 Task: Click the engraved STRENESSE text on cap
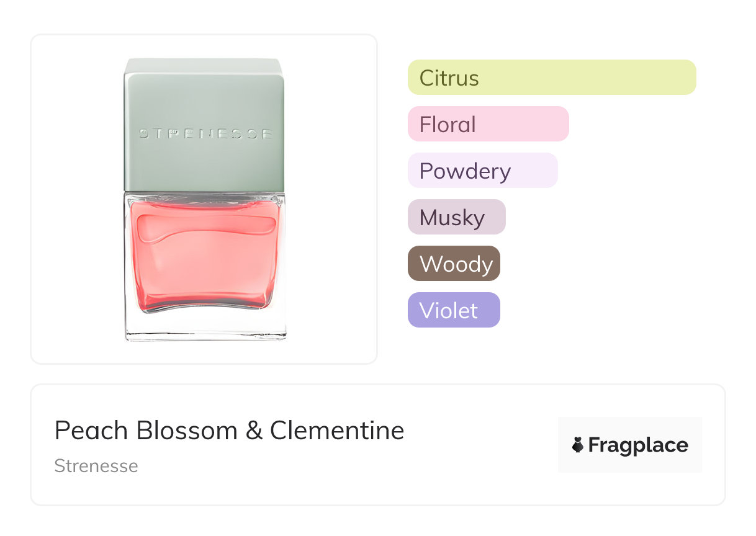(204, 133)
